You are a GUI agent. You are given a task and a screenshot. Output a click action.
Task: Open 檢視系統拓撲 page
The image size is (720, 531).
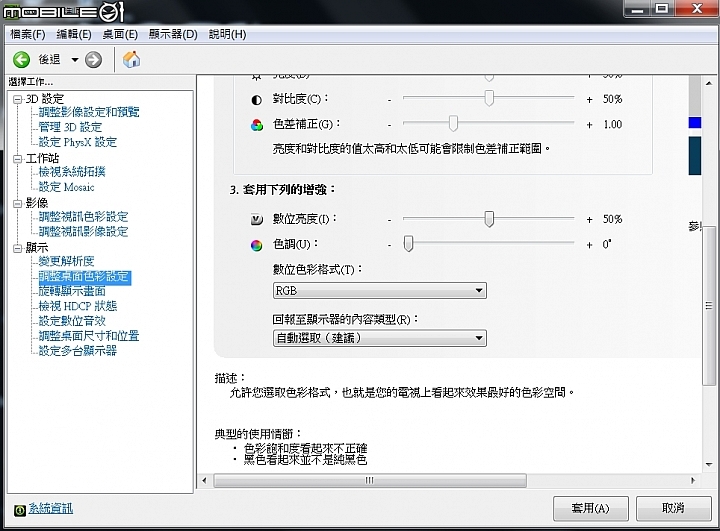(72, 172)
